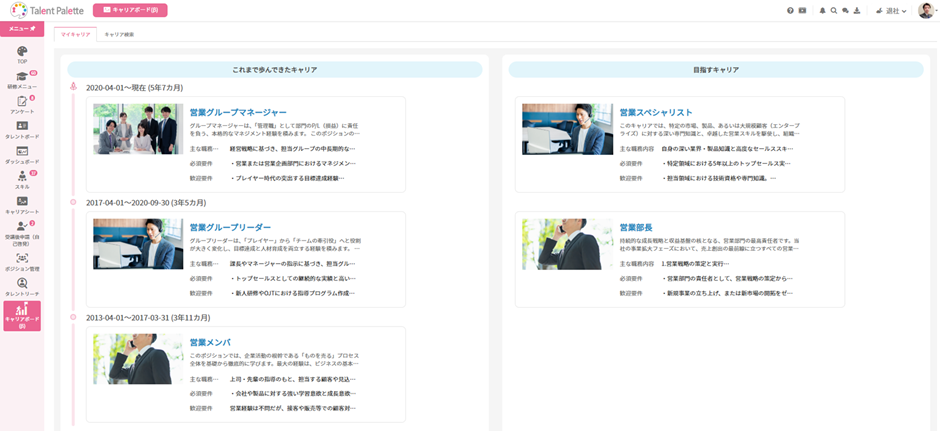This screenshot has width=940, height=431.
Task: Open ダッシュボード icon in sidebar
Action: pyautogui.click(x=21, y=151)
